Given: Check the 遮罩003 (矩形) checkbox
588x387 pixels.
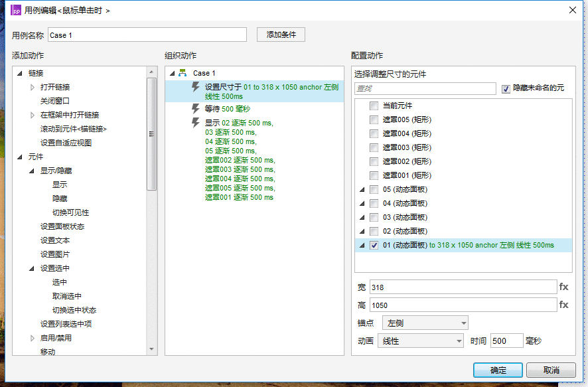Looking at the screenshot, I should tap(374, 147).
